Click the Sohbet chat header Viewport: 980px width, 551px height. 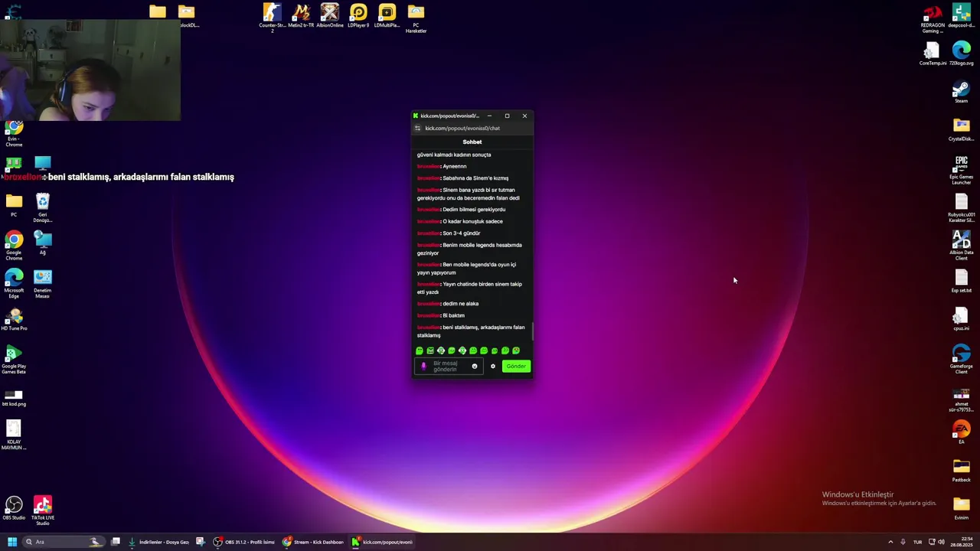[x=472, y=142]
